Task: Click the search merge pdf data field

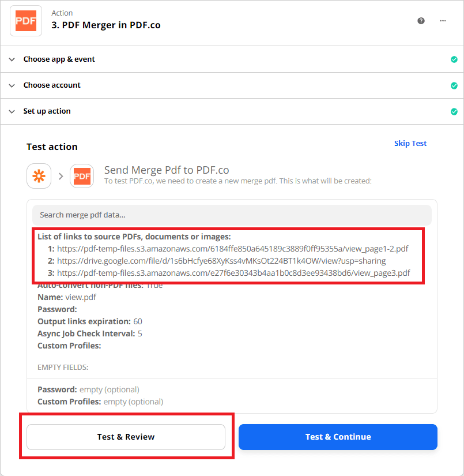Action: tap(231, 215)
